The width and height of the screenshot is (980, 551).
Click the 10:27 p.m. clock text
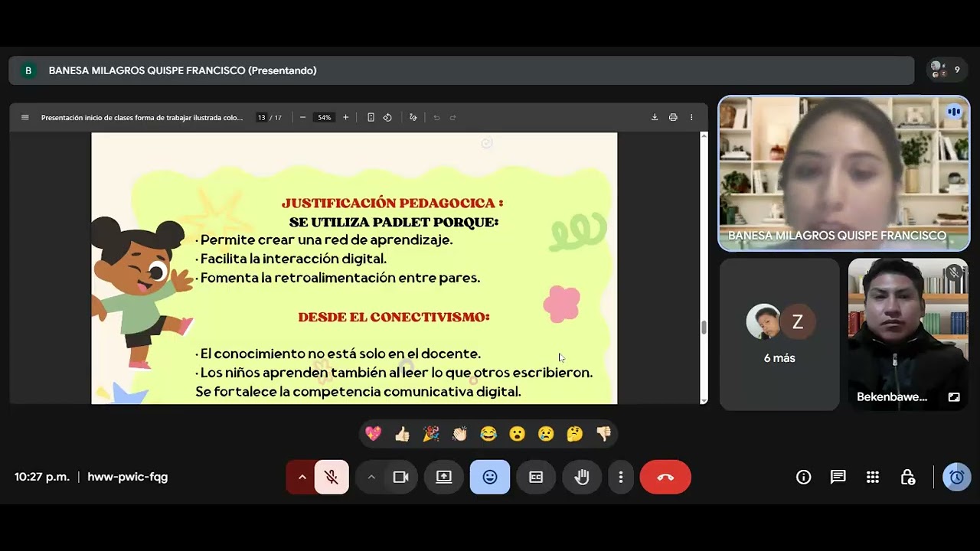(42, 477)
